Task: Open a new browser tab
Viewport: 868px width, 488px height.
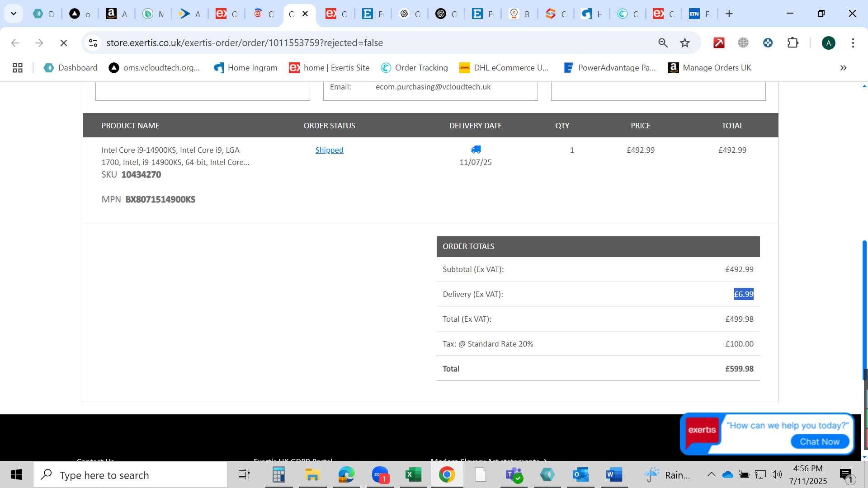Action: (729, 14)
